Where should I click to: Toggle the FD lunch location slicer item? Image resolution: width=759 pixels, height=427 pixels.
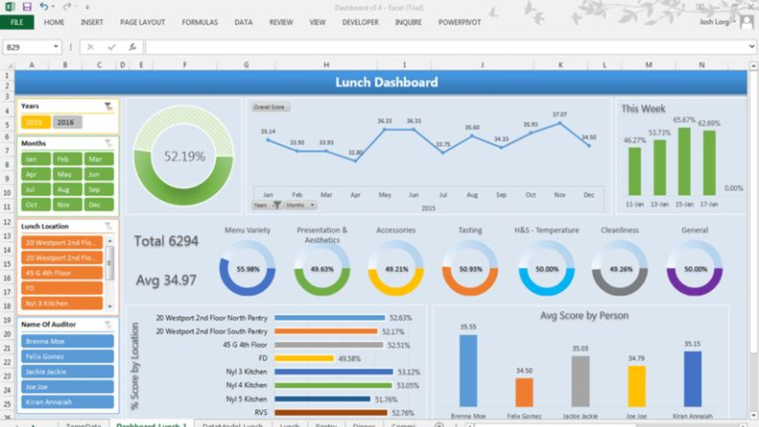(x=62, y=288)
